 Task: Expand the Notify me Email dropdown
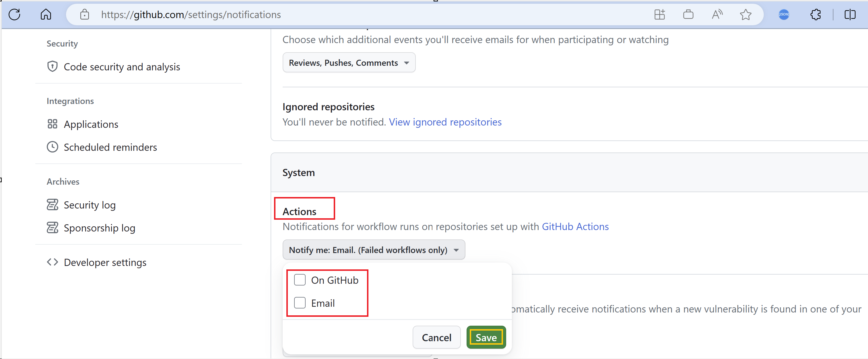pos(373,250)
